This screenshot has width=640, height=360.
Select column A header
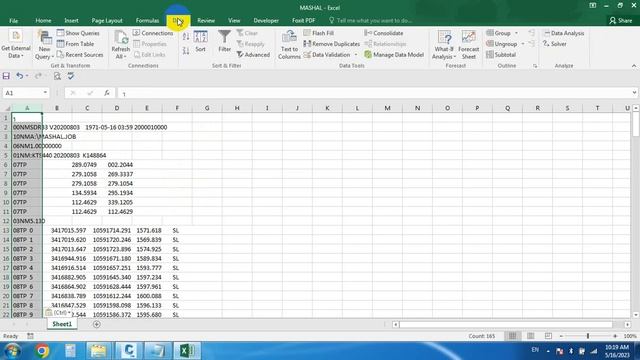tap(27, 108)
